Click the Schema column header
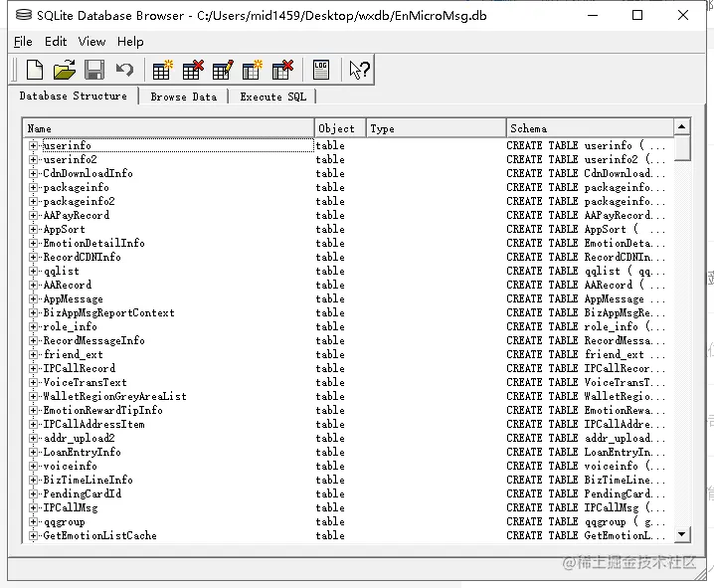This screenshot has height=588, width=714. click(x=590, y=128)
